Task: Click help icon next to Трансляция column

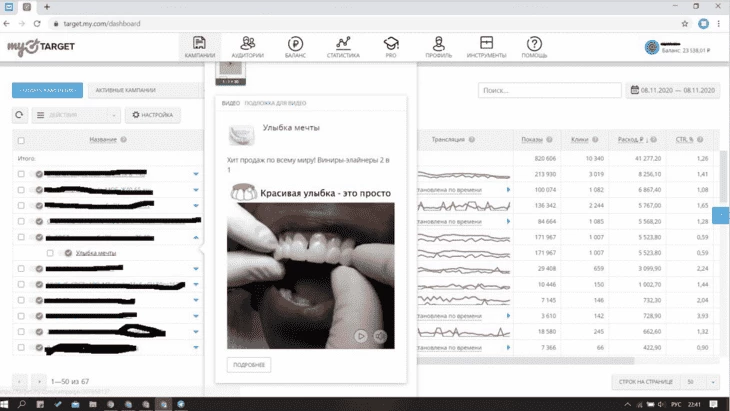Action: click(x=472, y=139)
